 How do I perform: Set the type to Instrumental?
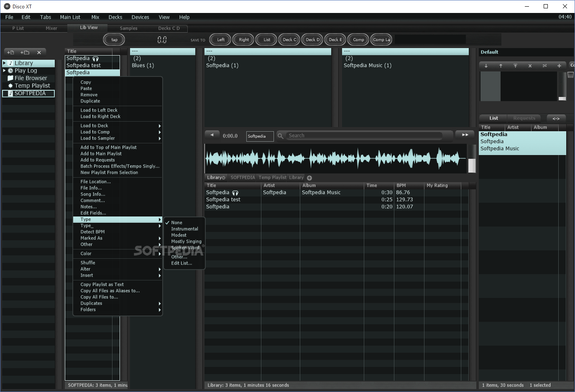[x=184, y=229]
